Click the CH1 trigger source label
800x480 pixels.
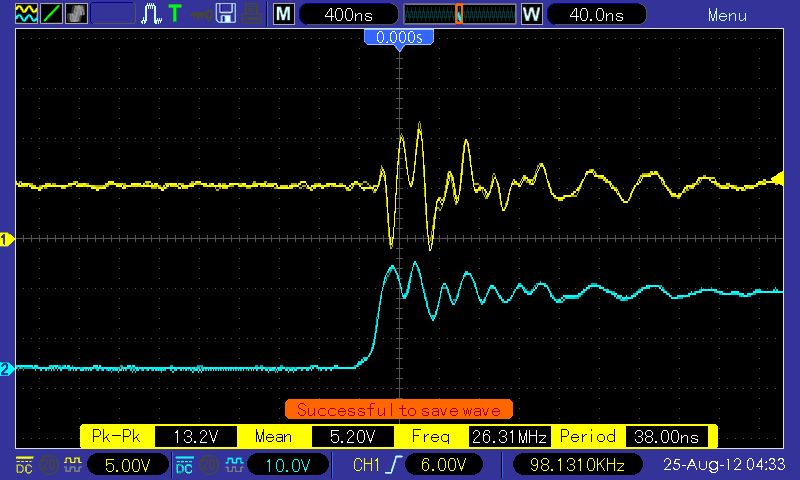[366, 465]
